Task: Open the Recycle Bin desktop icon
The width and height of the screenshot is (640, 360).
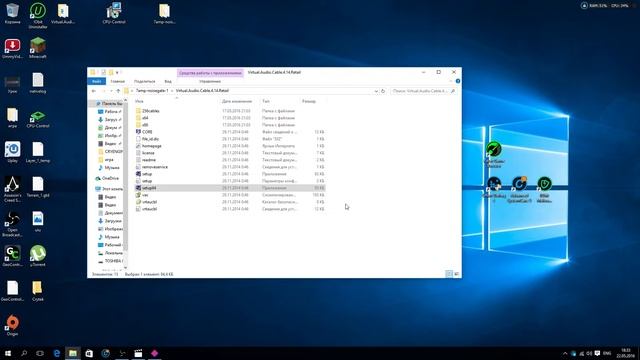Action: coord(12,13)
